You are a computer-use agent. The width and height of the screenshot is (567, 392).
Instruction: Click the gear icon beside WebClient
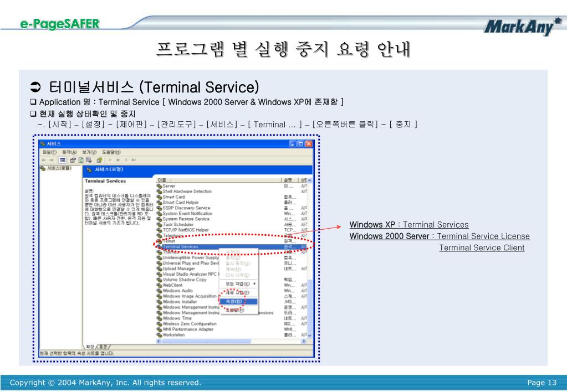[159, 286]
